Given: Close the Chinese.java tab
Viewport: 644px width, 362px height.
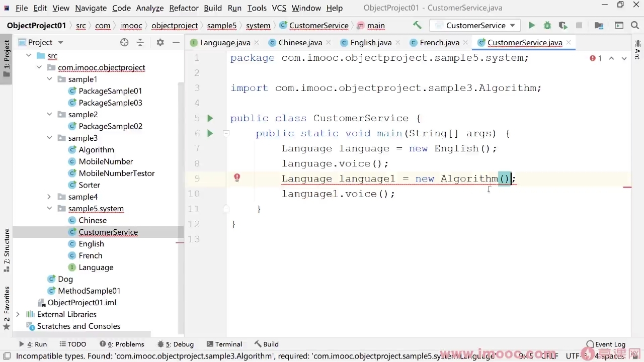Looking at the screenshot, I should coord(328,43).
